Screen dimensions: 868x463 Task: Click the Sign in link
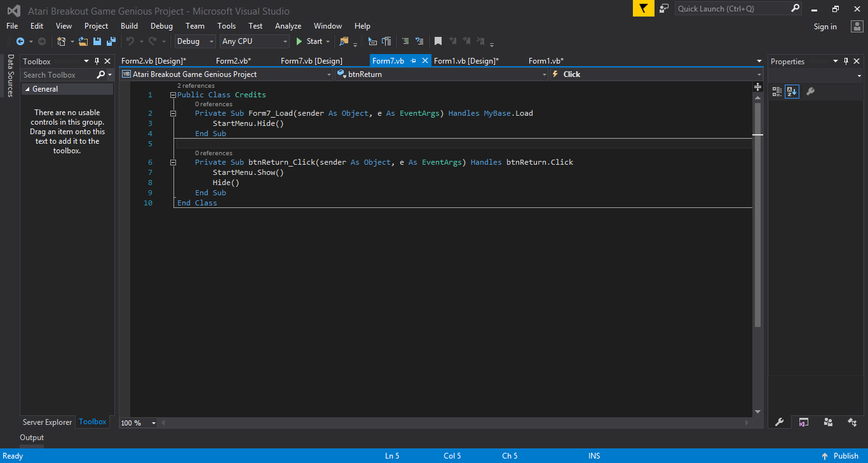(x=825, y=27)
